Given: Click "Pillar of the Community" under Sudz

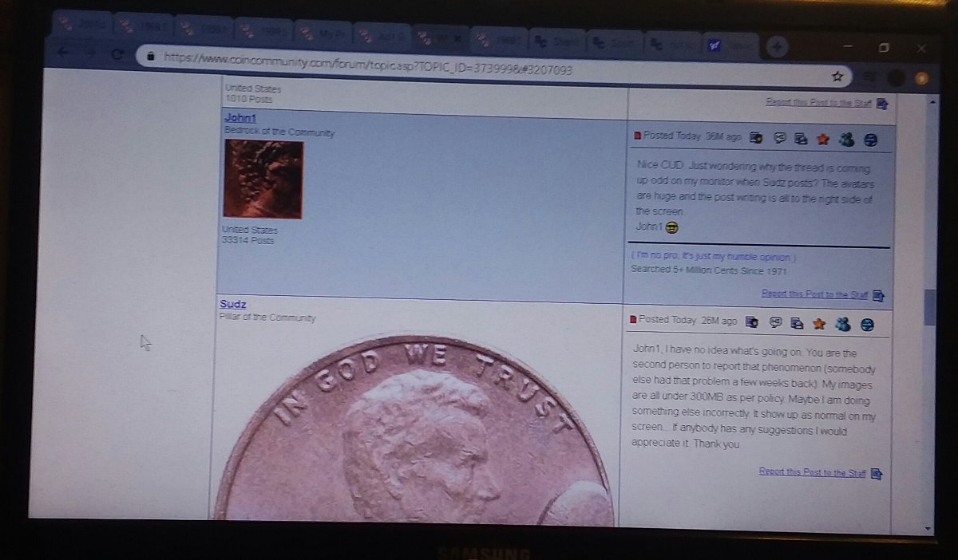Looking at the screenshot, I should 267,317.
